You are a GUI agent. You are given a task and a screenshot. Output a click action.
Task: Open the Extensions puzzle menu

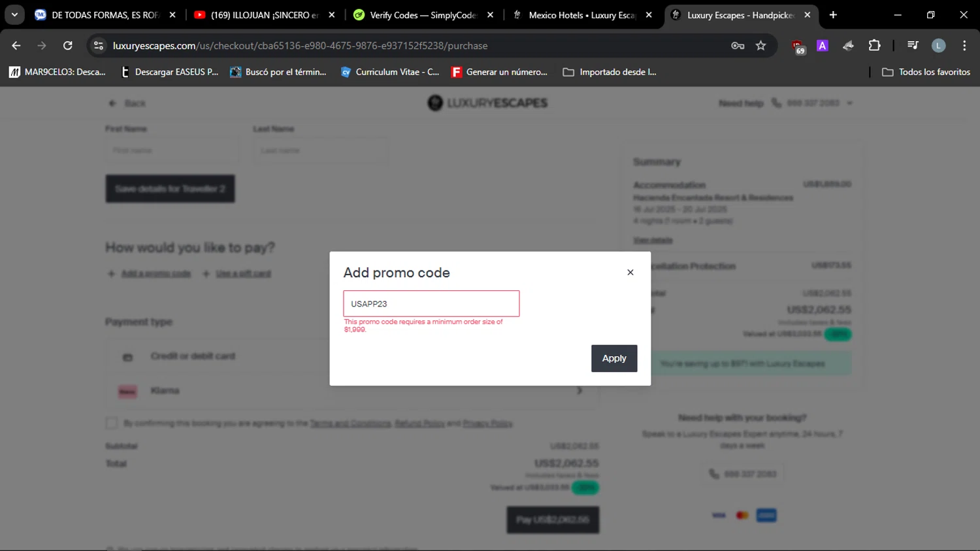click(x=874, y=46)
